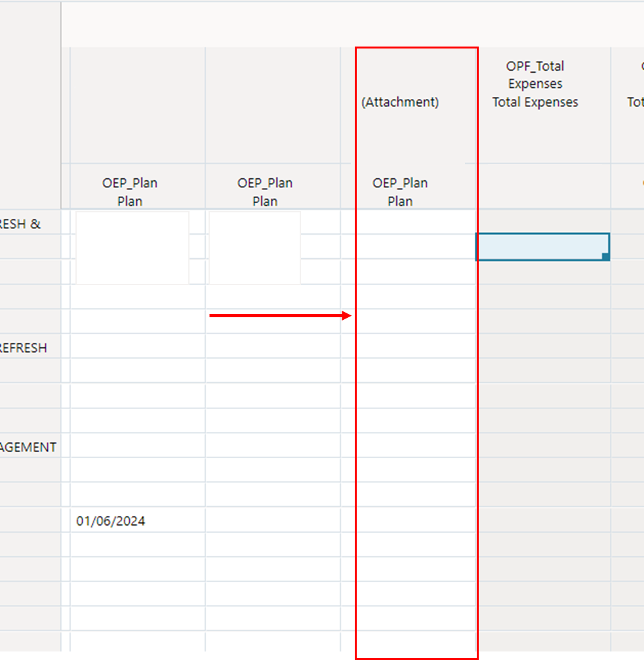Select the (Attachment) column header
This screenshot has width=644, height=660.
click(x=400, y=102)
